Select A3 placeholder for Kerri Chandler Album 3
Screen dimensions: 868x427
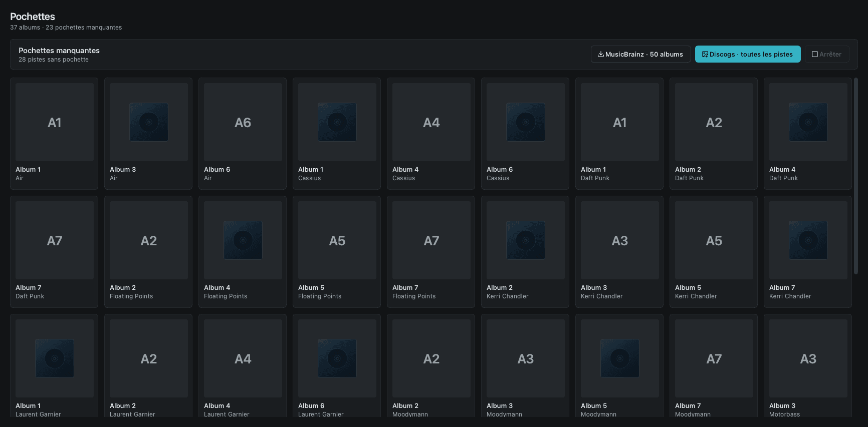[620, 240]
